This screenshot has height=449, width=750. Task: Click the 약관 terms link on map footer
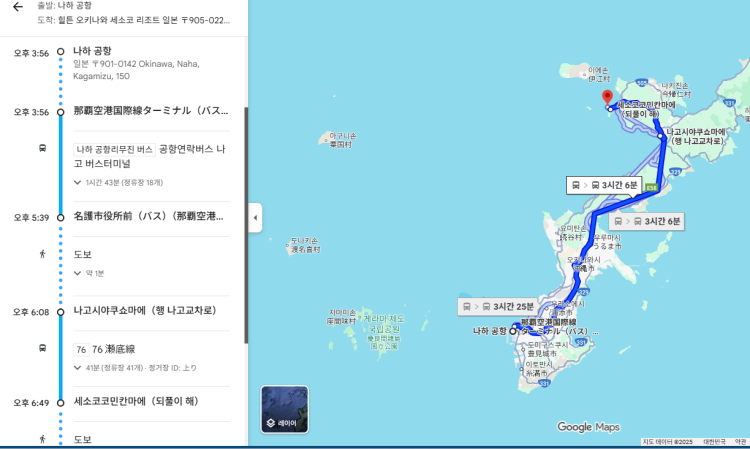click(740, 442)
